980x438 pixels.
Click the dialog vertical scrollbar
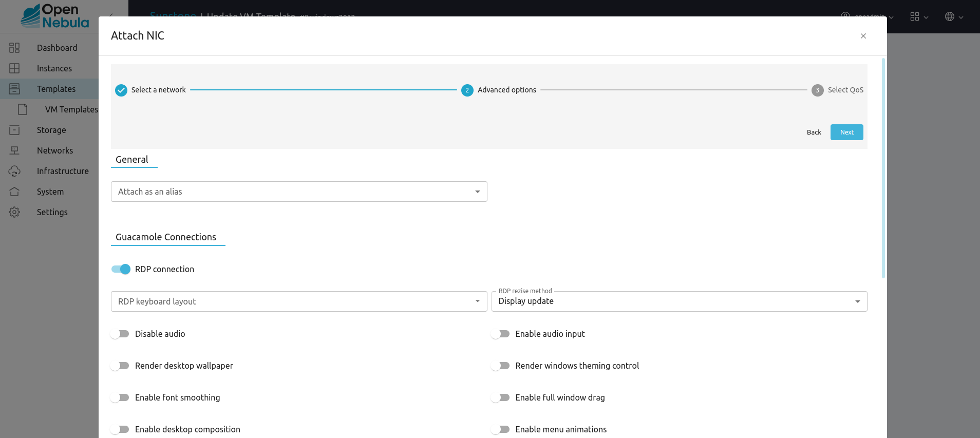883,168
